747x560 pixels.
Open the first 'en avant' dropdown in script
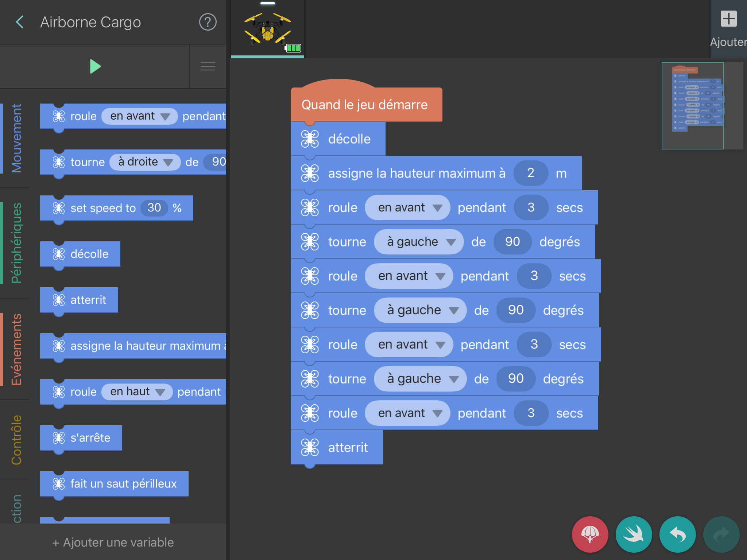407,207
